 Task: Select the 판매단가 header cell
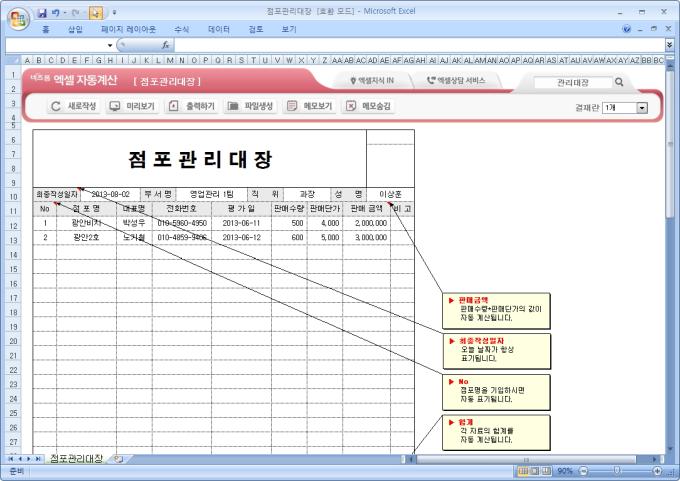(x=324, y=209)
